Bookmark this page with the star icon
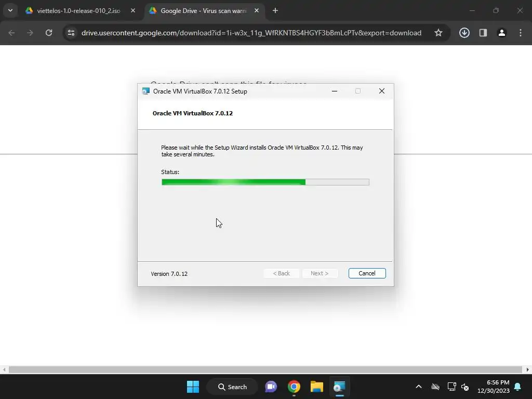The width and height of the screenshot is (532, 399). [438, 33]
